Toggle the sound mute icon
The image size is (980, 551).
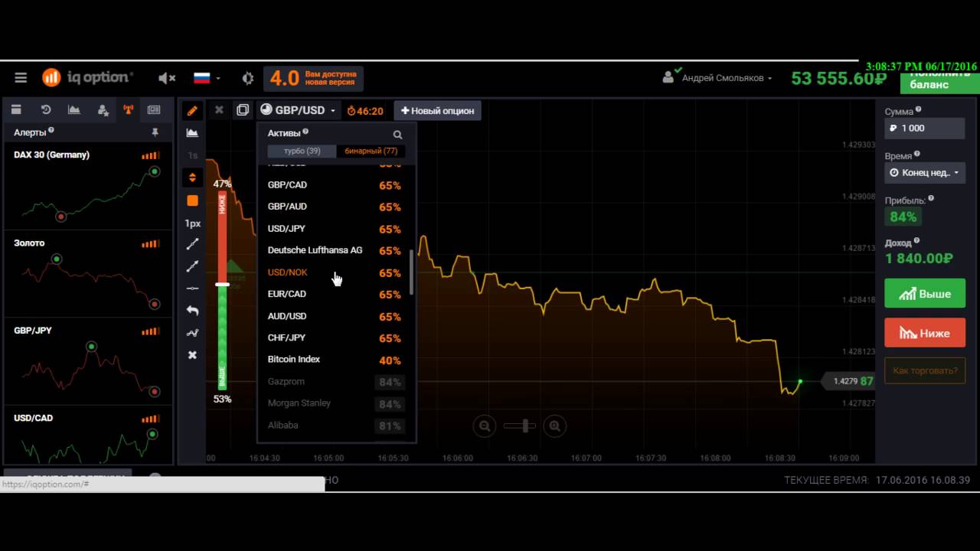click(166, 78)
